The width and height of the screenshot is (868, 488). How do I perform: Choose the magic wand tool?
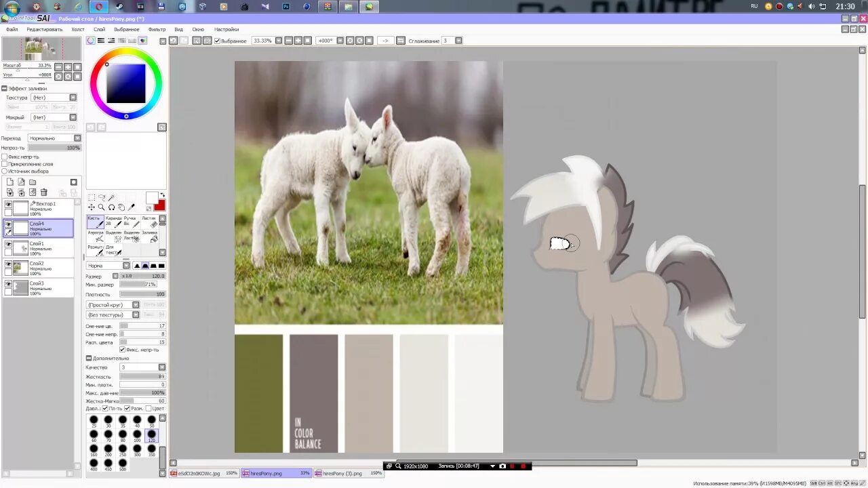[111, 197]
